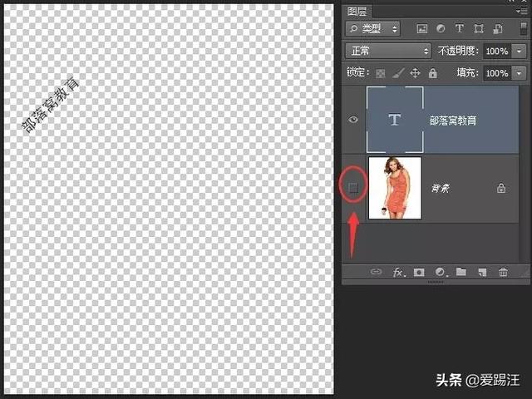The height and width of the screenshot is (399, 532).
Task: Click the add layer style fx icon
Action: (x=398, y=272)
